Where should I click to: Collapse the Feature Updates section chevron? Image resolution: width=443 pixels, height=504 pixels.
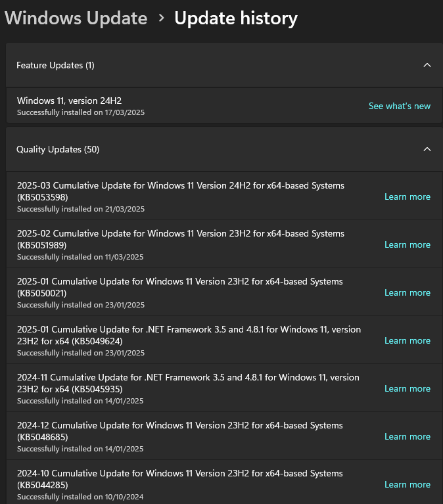427,65
